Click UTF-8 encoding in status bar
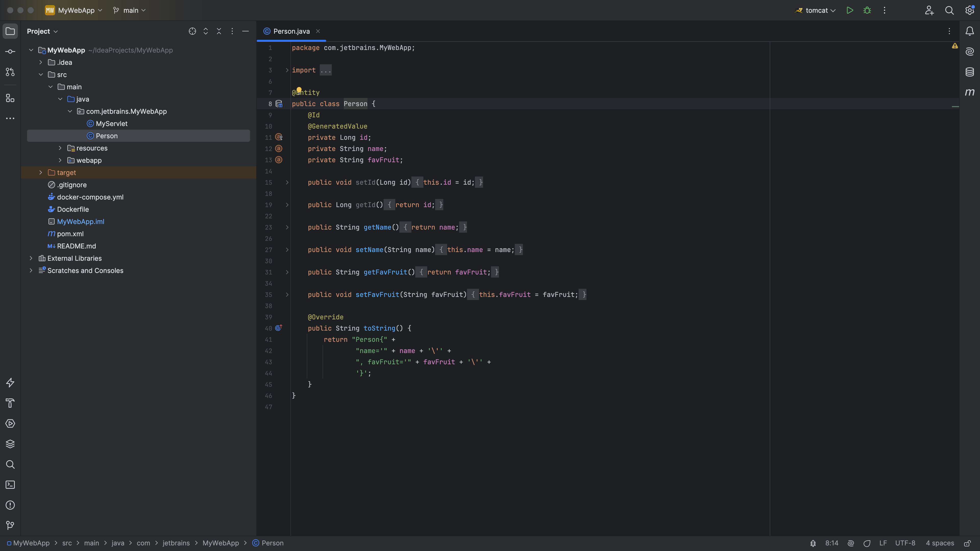This screenshot has height=551, width=980. pos(905,543)
